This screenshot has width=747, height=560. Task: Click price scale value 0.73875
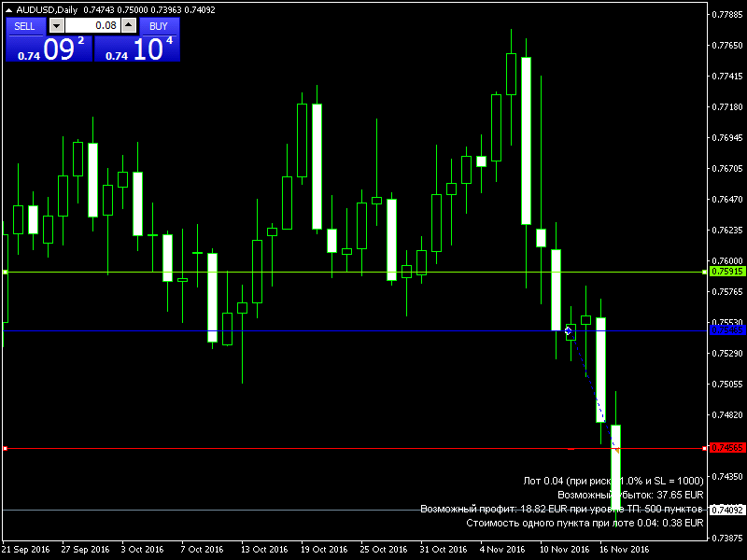coord(727,539)
